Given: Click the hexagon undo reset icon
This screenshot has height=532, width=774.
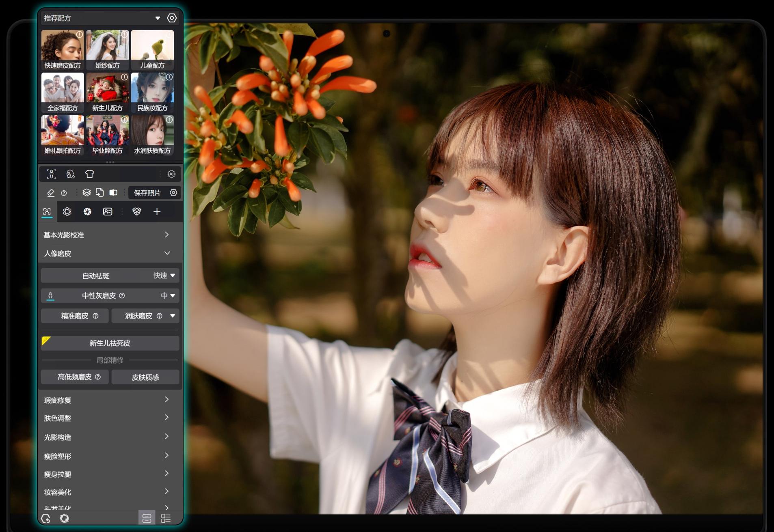Looking at the screenshot, I should (46, 518).
